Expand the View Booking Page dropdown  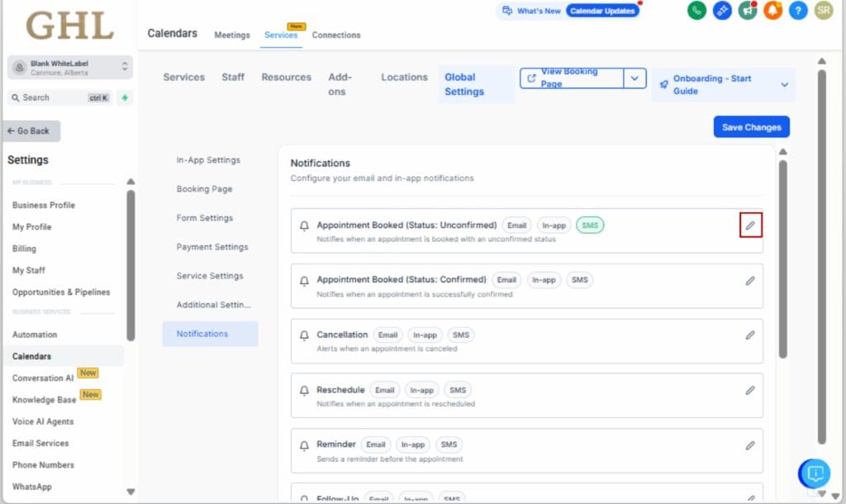pos(635,78)
